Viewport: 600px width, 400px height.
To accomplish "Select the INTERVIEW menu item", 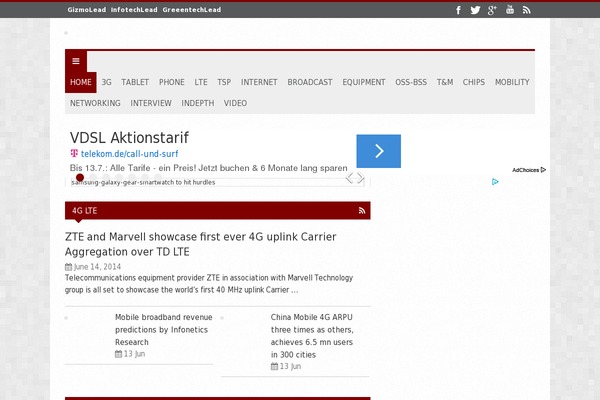I will click(x=151, y=103).
